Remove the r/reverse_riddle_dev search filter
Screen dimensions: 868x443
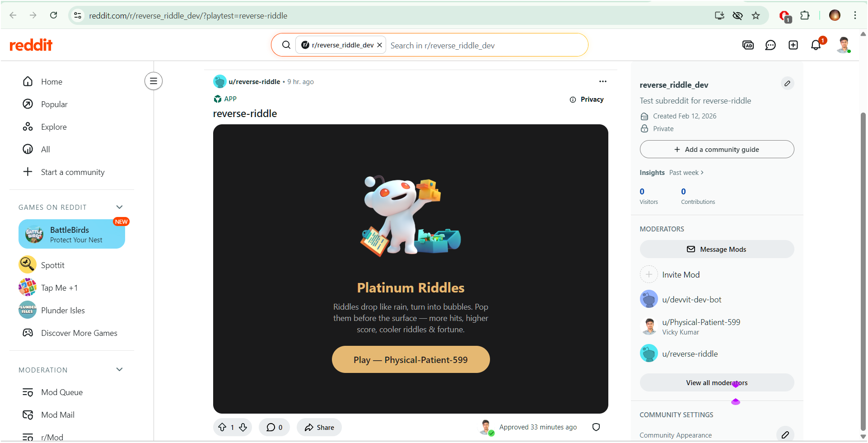coord(379,45)
